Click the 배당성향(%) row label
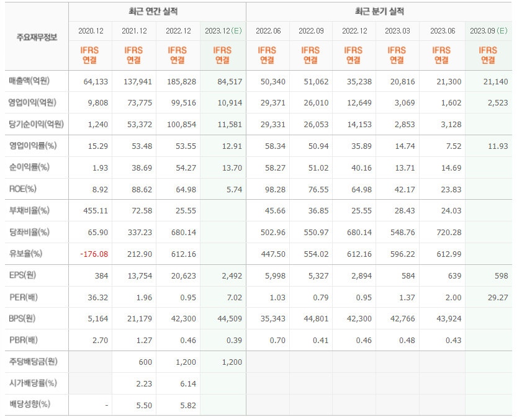Image resolution: width=522 pixels, height=420 pixels. coord(29,404)
